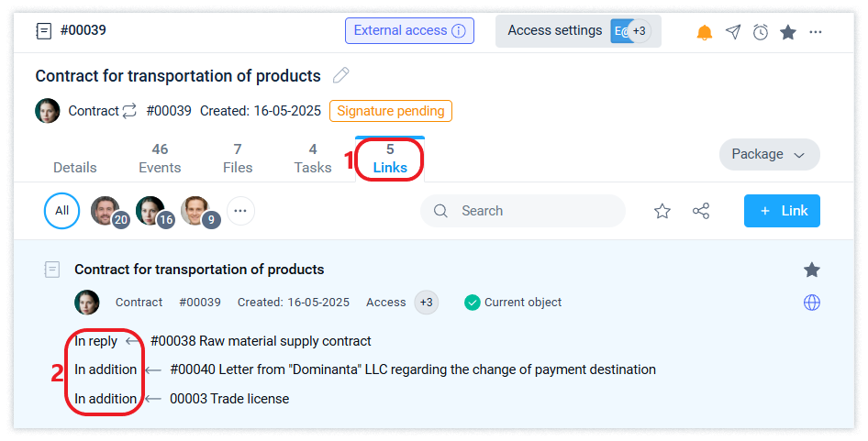Screen dimensions: 868x441
Task: Click the pencil edit icon beside title
Action: point(340,75)
